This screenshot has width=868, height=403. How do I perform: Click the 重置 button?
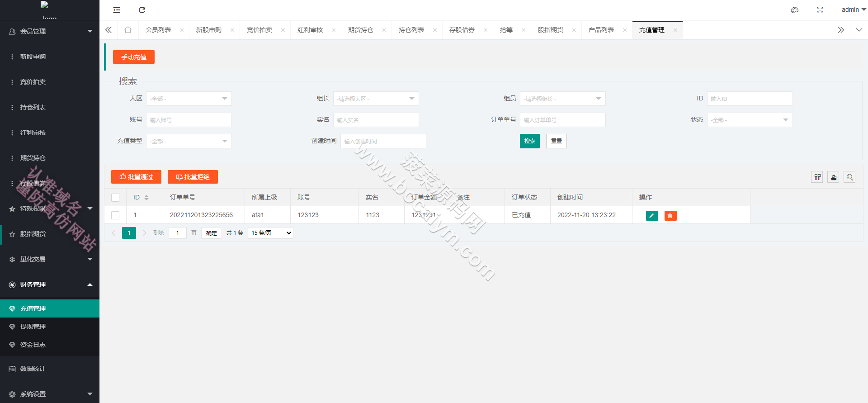click(x=557, y=141)
